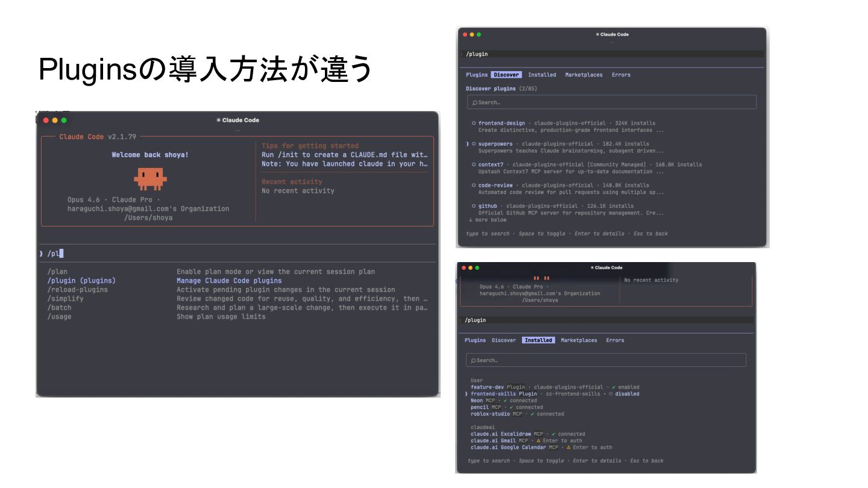The image size is (868, 488).
Task: Click the selection chevron beside frontend-skills
Action: [467, 394]
